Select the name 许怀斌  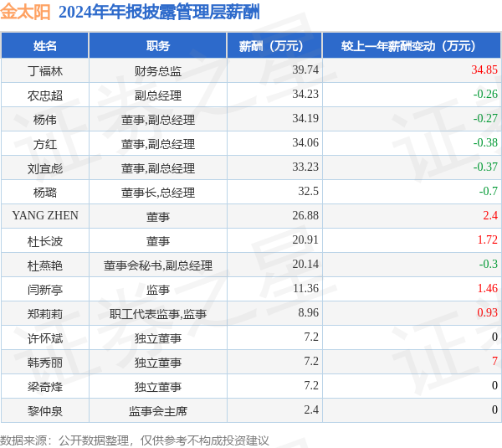pyautogui.click(x=45, y=338)
